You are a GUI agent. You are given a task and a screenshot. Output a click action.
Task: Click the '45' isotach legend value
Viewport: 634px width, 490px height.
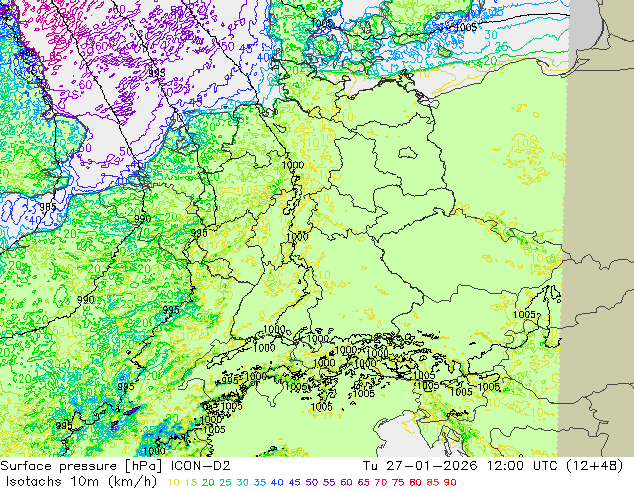click(x=294, y=482)
